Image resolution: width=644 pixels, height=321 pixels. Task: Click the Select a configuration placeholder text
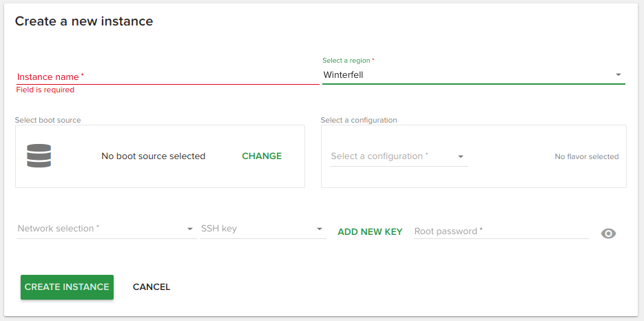pos(380,156)
